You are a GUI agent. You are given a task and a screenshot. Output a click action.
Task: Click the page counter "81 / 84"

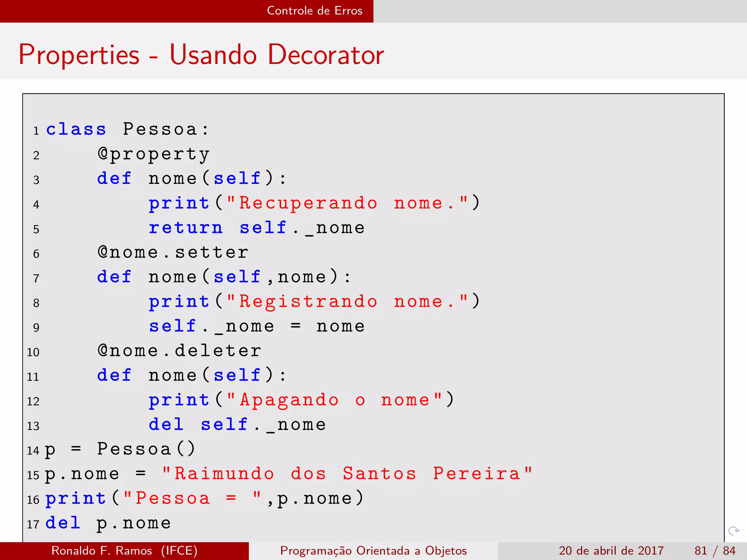[715, 551]
